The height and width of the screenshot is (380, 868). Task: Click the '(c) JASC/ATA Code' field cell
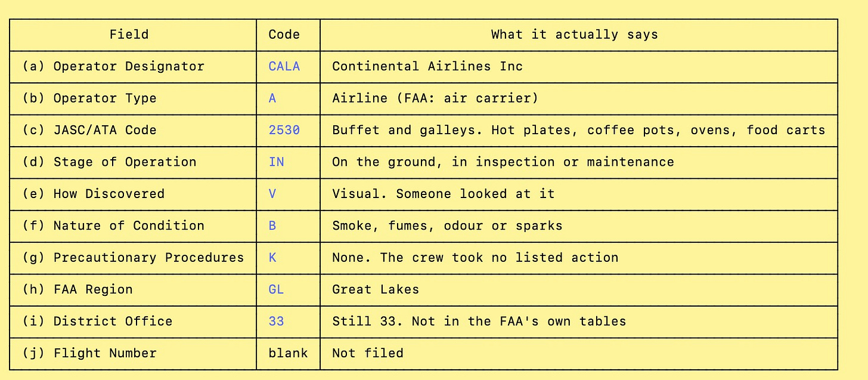[x=133, y=130]
